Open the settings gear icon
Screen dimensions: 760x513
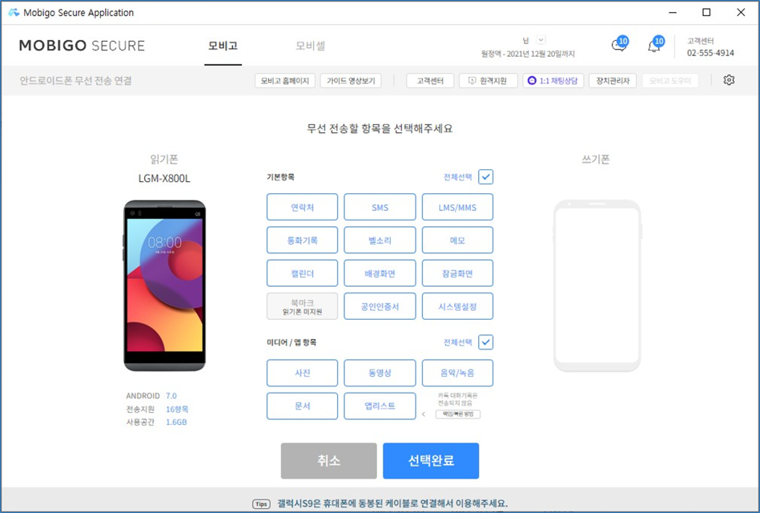click(x=728, y=80)
